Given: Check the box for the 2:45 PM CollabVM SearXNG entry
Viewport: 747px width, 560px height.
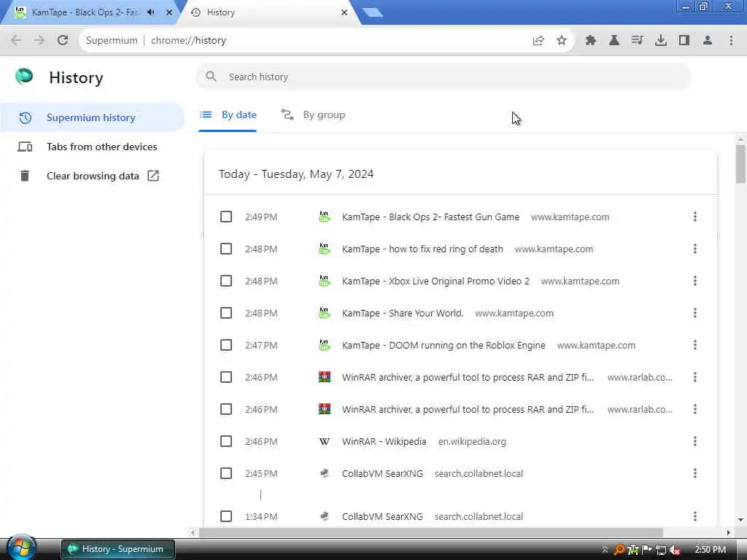Looking at the screenshot, I should click(226, 473).
